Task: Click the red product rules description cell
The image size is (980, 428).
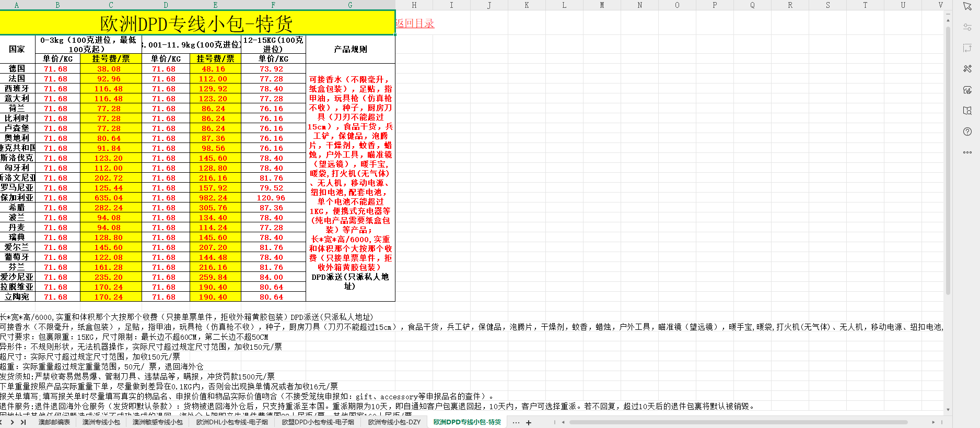Action: click(x=350, y=183)
